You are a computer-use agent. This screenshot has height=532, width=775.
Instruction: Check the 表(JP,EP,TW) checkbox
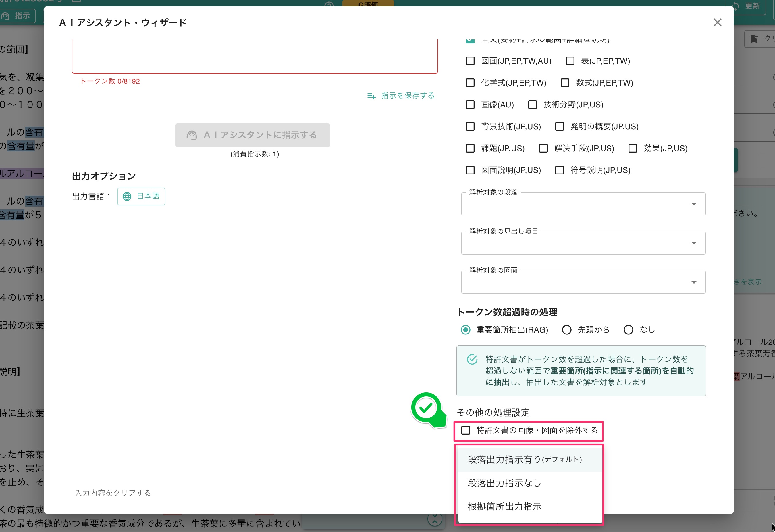click(570, 61)
